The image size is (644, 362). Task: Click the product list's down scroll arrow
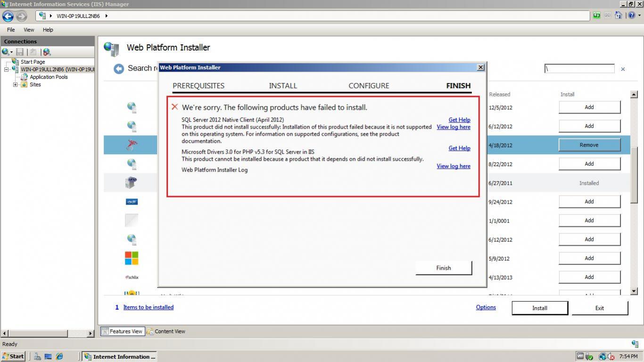[x=634, y=291]
